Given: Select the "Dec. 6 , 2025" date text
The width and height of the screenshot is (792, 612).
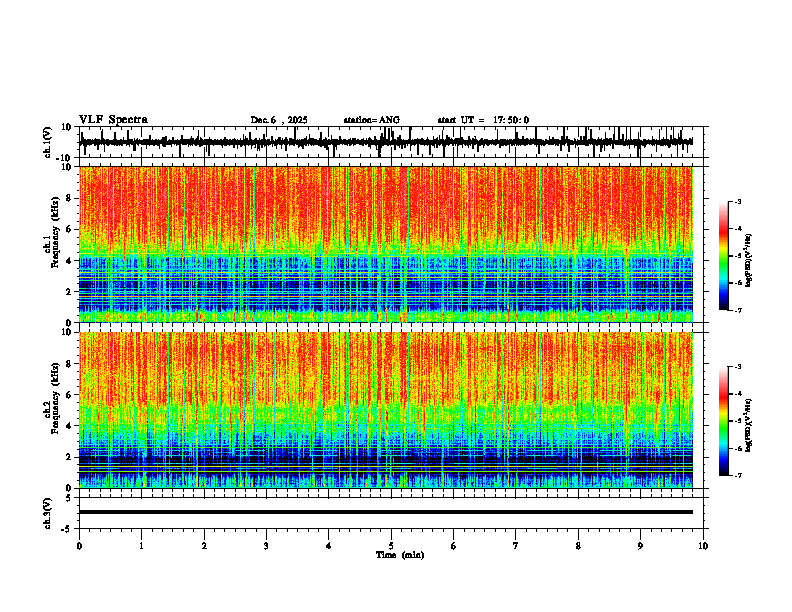Looking at the screenshot, I should pyautogui.click(x=279, y=120).
